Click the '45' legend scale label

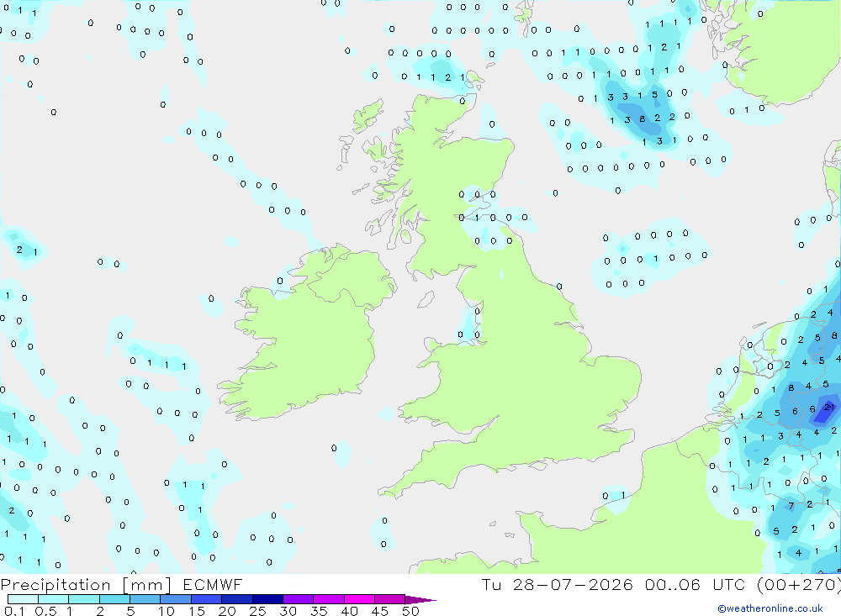tap(380, 611)
